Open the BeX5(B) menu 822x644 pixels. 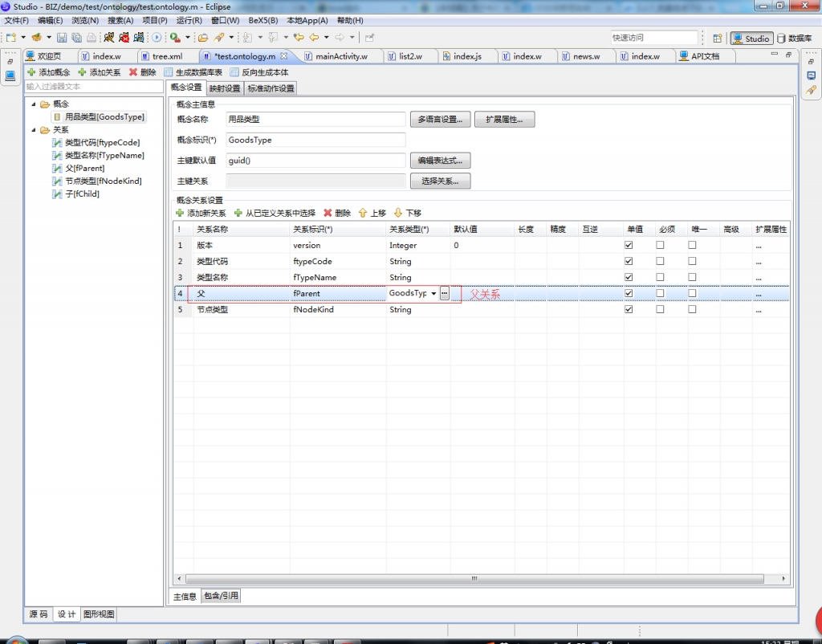tap(263, 20)
